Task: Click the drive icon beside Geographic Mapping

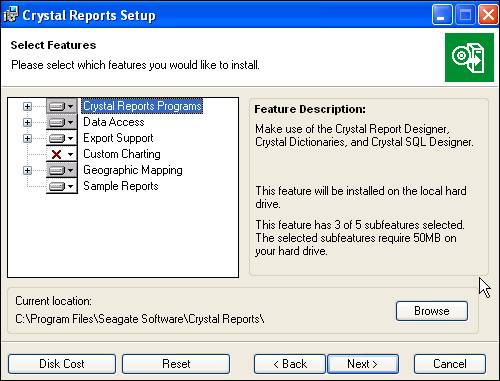Action: click(56, 170)
